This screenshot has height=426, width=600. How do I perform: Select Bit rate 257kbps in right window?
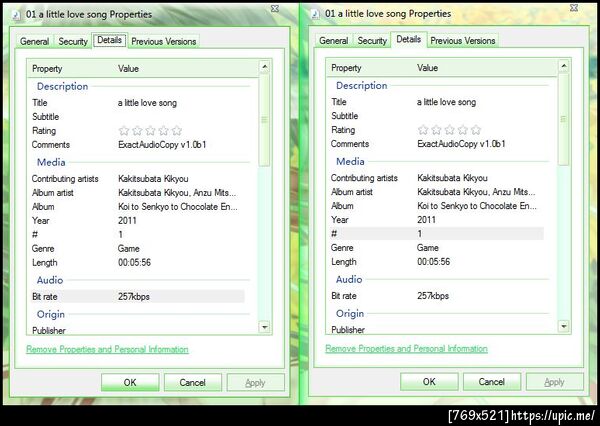click(433, 296)
